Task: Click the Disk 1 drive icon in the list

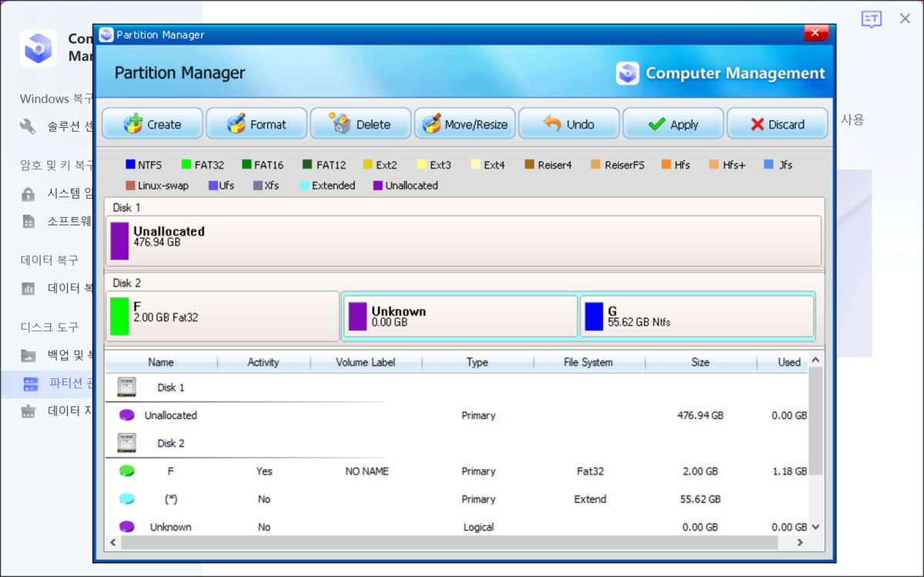Action: click(x=127, y=387)
